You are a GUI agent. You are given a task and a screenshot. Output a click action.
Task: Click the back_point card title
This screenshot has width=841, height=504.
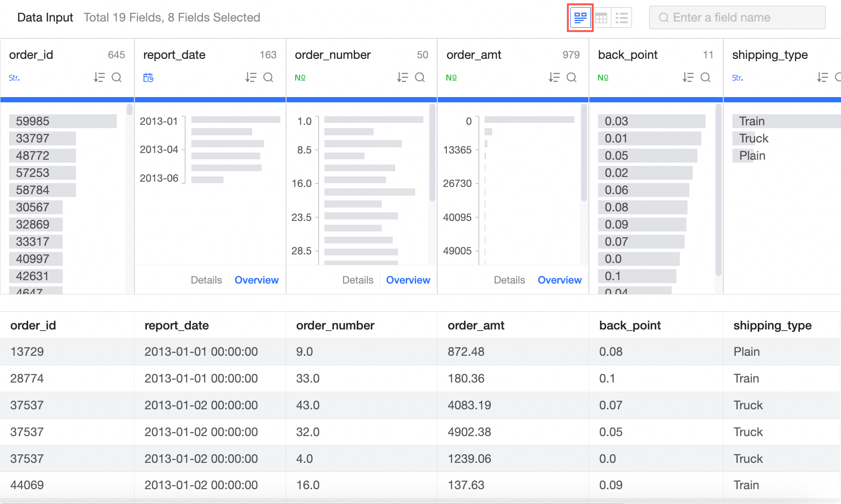[628, 55]
